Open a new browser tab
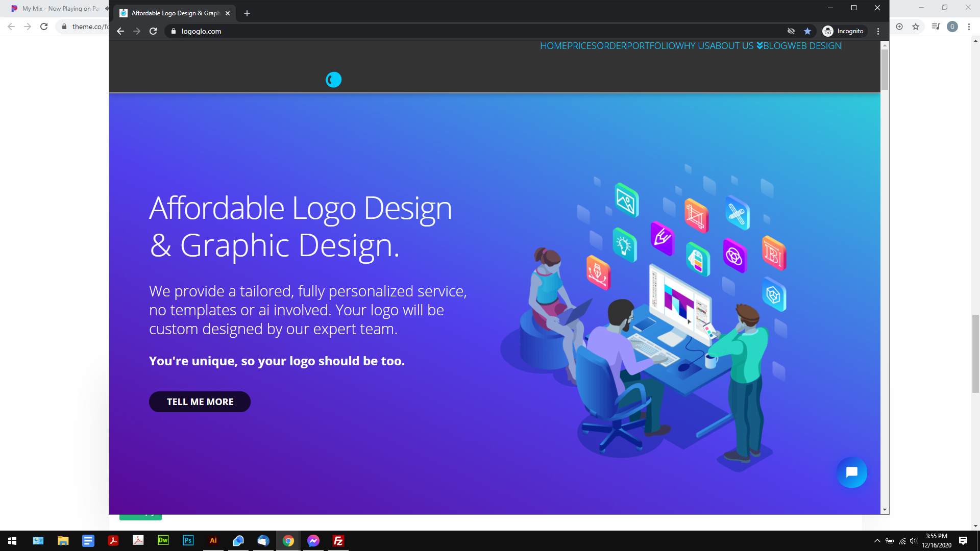This screenshot has height=551, width=980. point(247,13)
